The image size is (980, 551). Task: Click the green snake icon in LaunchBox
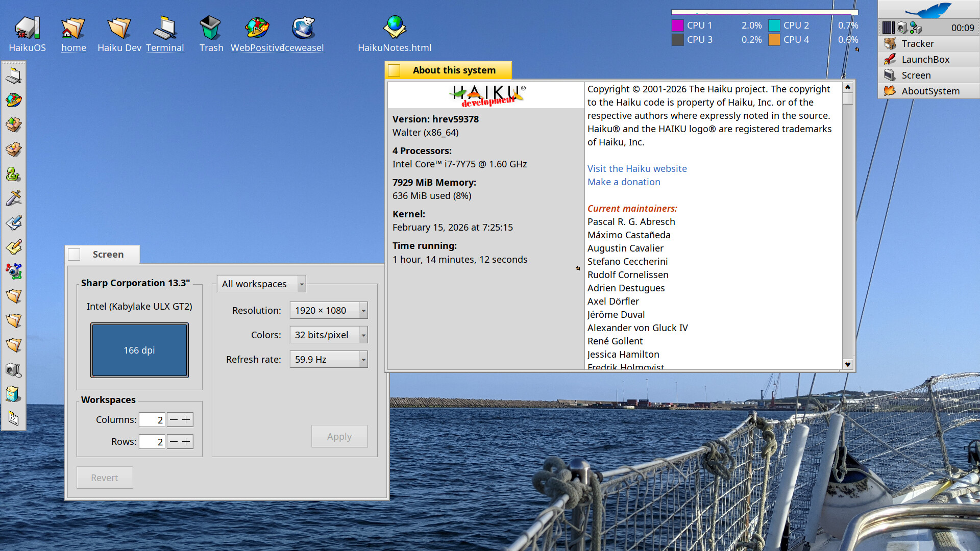pyautogui.click(x=13, y=174)
